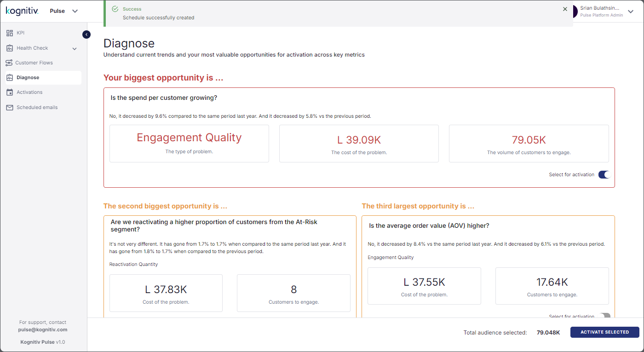
Task: Click the Engagement Quality problem type card
Action: coord(189,144)
